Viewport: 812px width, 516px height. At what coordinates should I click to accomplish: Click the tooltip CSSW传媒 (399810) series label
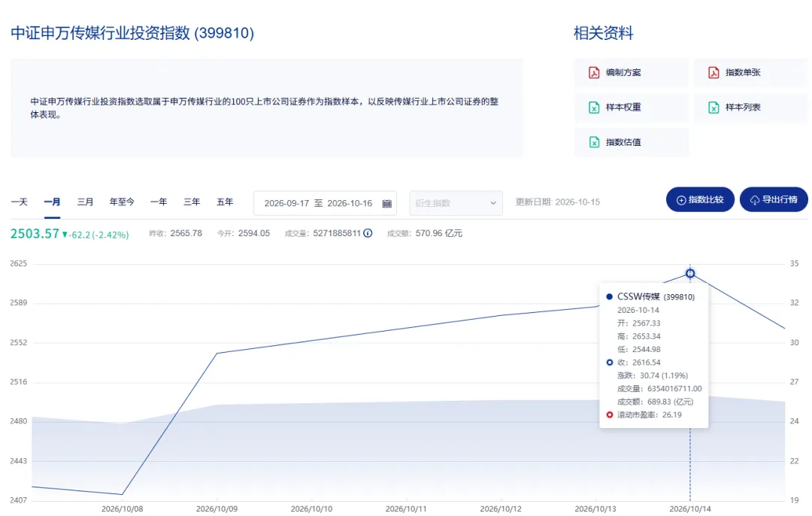tap(656, 297)
